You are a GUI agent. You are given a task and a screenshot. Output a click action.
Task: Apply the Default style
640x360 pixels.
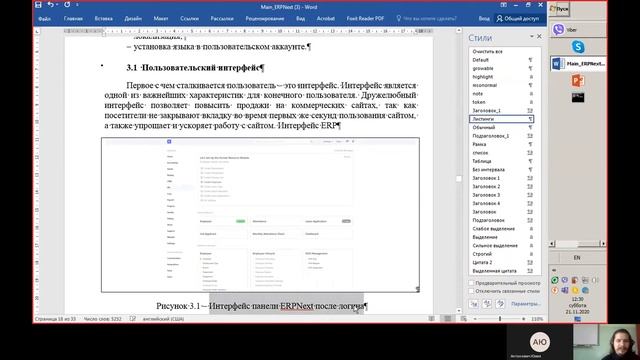pos(501,60)
